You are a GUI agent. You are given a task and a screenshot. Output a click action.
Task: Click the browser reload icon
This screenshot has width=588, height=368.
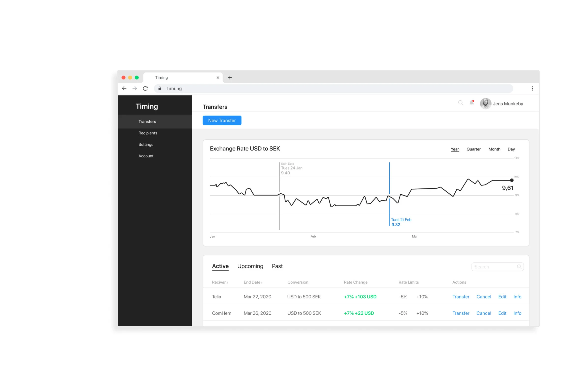tap(145, 88)
